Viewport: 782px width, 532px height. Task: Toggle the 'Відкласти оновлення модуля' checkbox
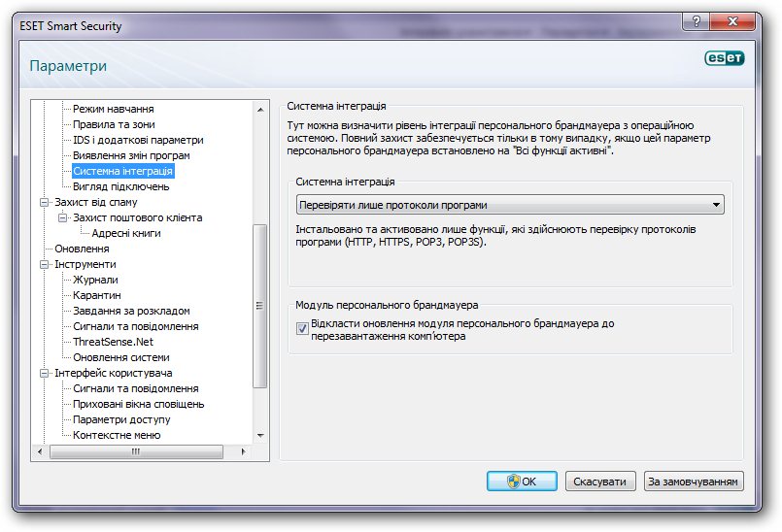pyautogui.click(x=302, y=329)
